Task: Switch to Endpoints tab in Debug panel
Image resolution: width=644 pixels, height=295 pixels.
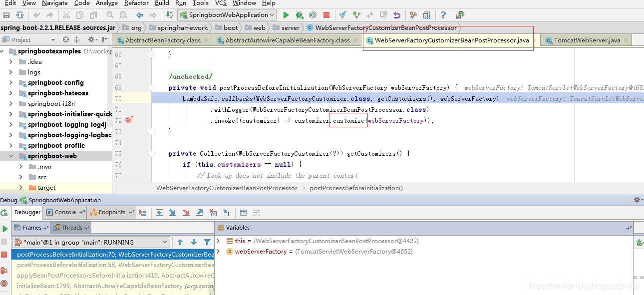Action: click(112, 212)
